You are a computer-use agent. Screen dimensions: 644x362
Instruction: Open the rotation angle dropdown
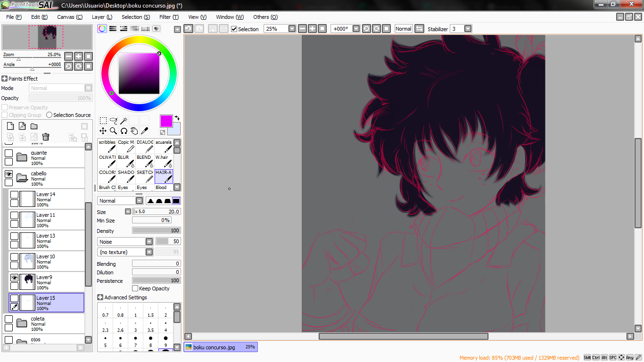[x=356, y=29]
